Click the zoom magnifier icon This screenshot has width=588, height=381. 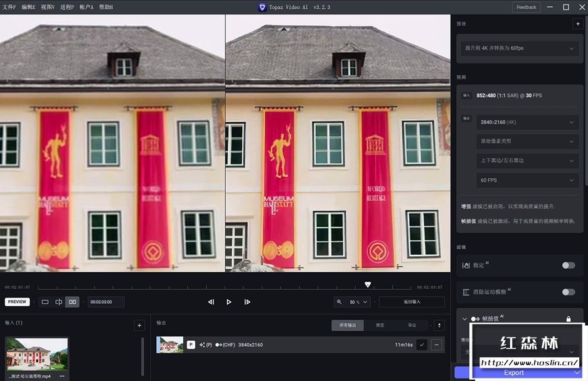tap(339, 302)
